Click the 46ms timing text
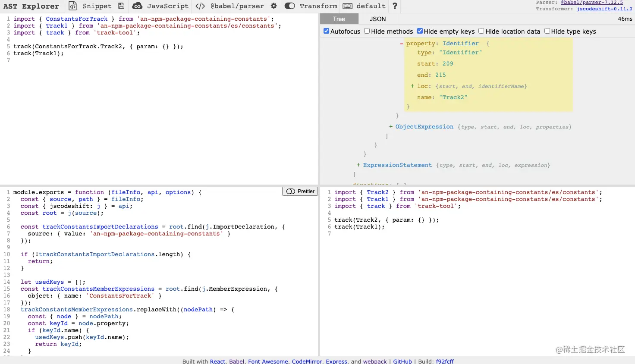Image resolution: width=635 pixels, height=364 pixels. click(x=625, y=19)
